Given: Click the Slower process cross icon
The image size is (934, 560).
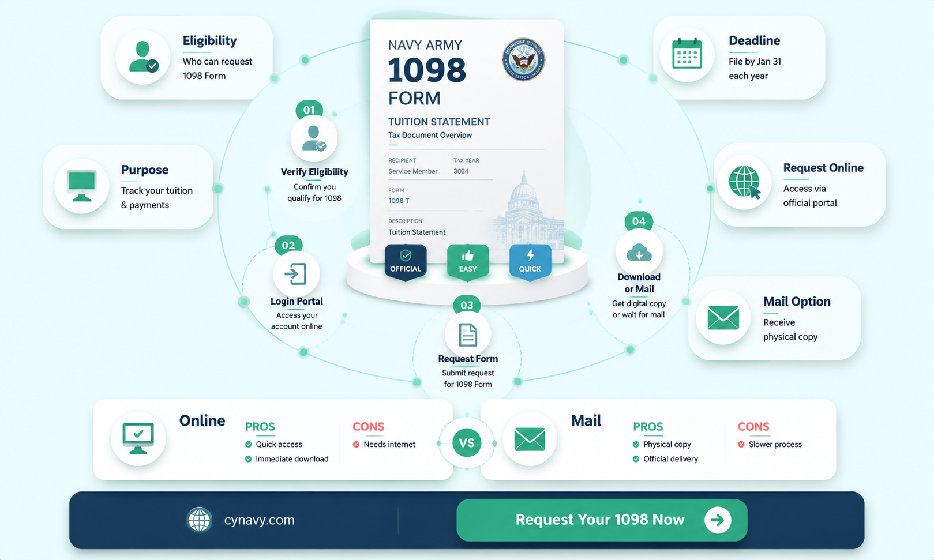Looking at the screenshot, I should [741, 444].
